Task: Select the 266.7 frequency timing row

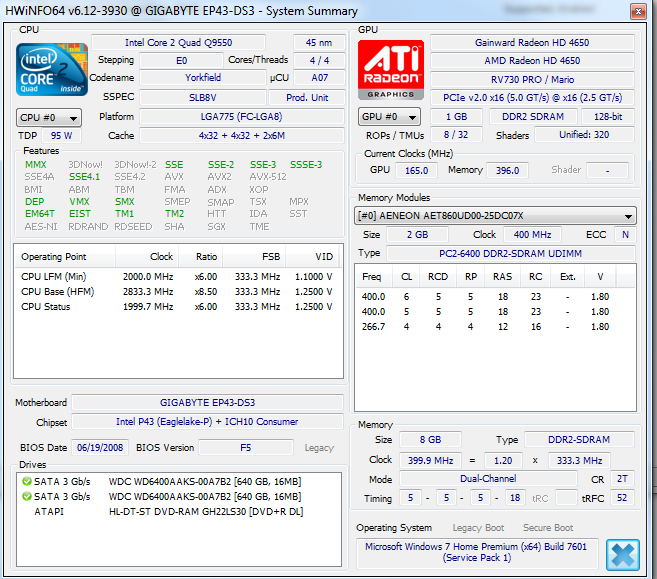Action: [x=494, y=327]
